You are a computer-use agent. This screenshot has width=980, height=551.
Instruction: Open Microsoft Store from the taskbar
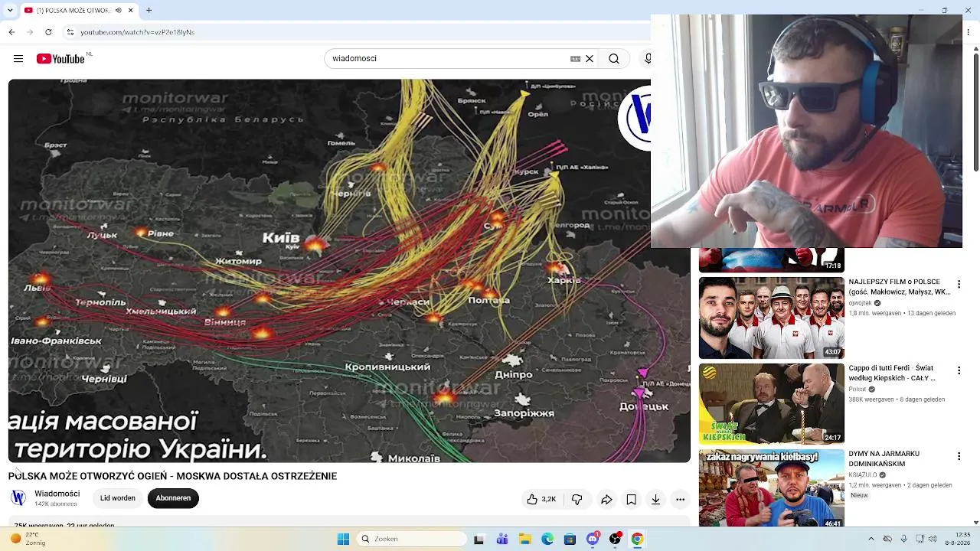570,539
